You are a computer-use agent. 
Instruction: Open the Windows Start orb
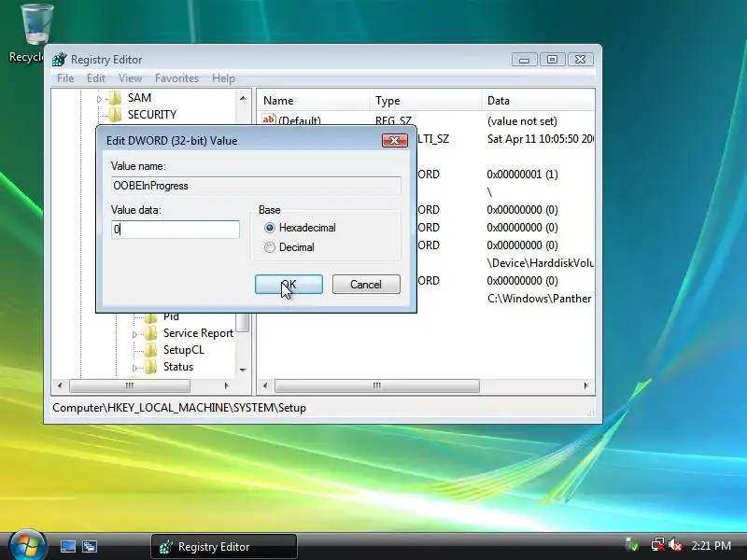tap(27, 545)
